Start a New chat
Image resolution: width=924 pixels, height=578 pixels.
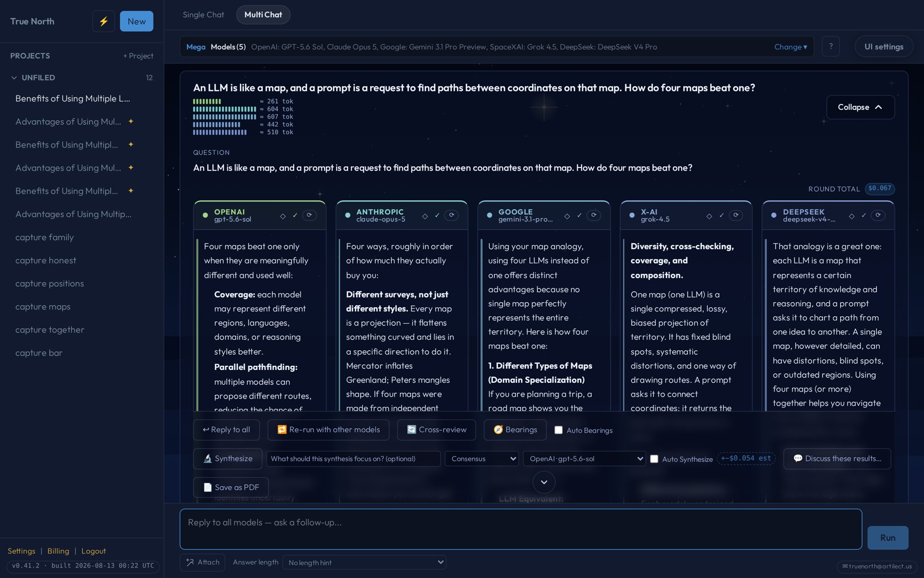click(x=137, y=22)
